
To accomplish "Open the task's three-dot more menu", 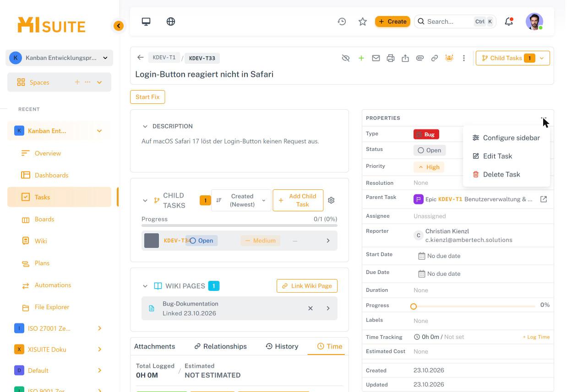I will pos(464,58).
